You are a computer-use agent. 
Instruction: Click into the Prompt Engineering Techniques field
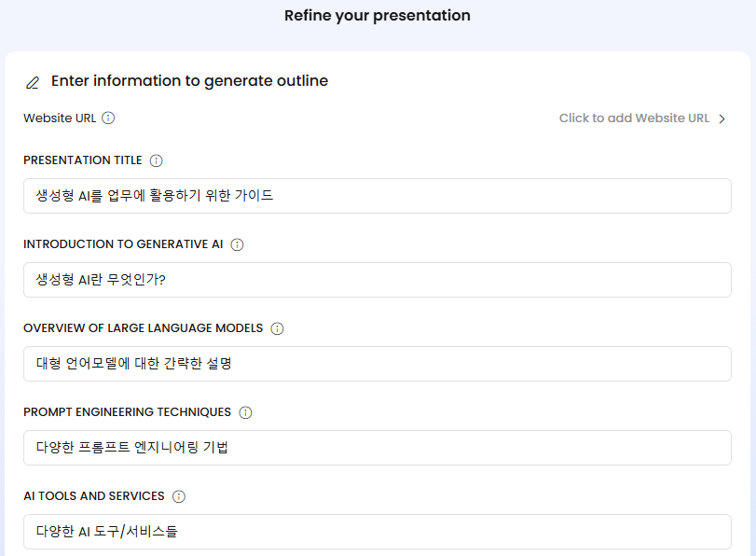(377, 448)
